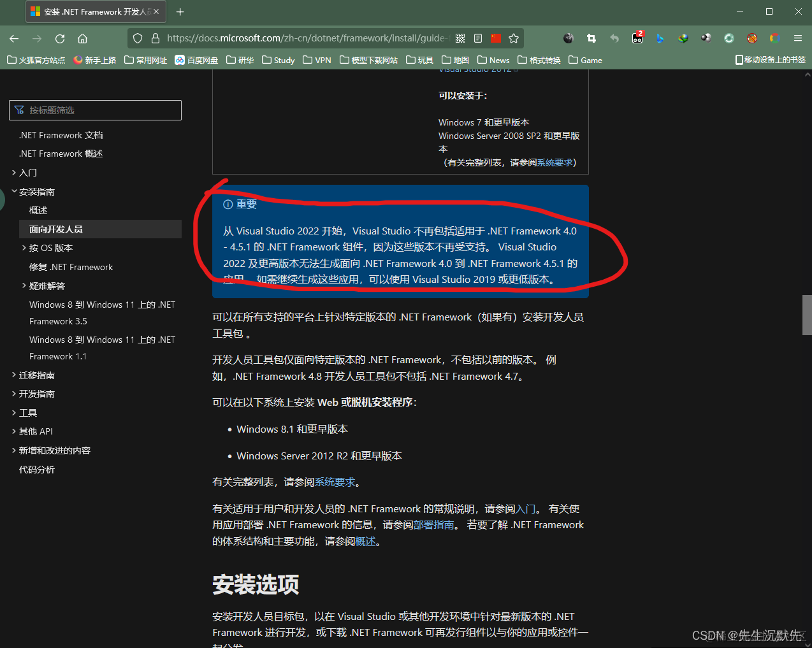
Task: Open the Firefox hamburger menu
Action: click(798, 38)
